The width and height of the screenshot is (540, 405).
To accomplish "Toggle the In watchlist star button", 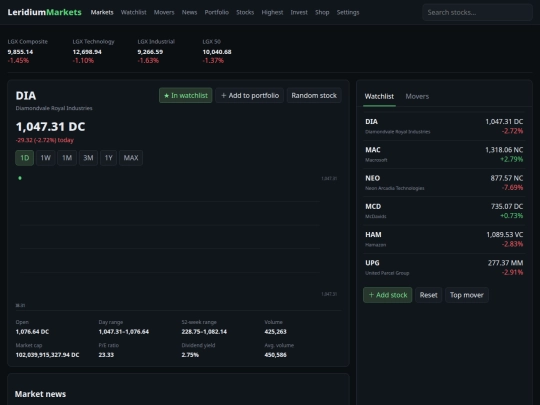I will click(x=186, y=95).
